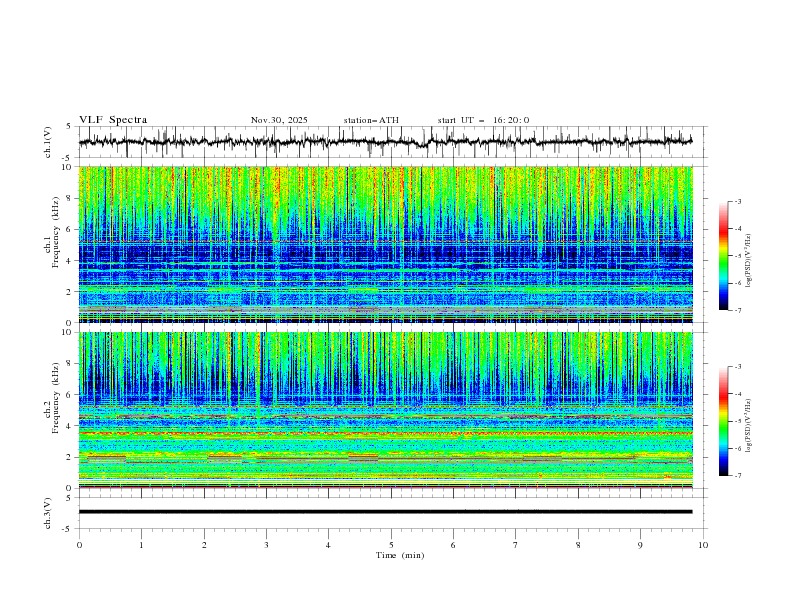This screenshot has height=612, width=792.
Task: Click the ch.1 voltage waveform trace
Action: point(385,142)
